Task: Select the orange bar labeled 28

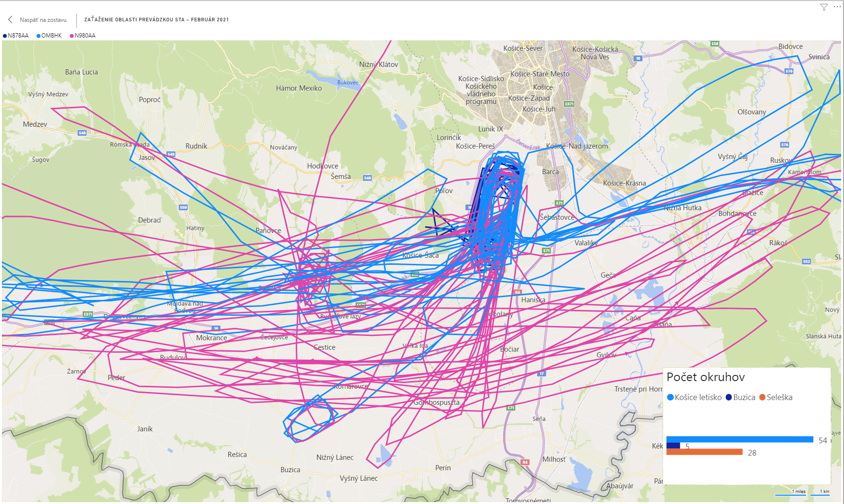Action: click(x=704, y=452)
